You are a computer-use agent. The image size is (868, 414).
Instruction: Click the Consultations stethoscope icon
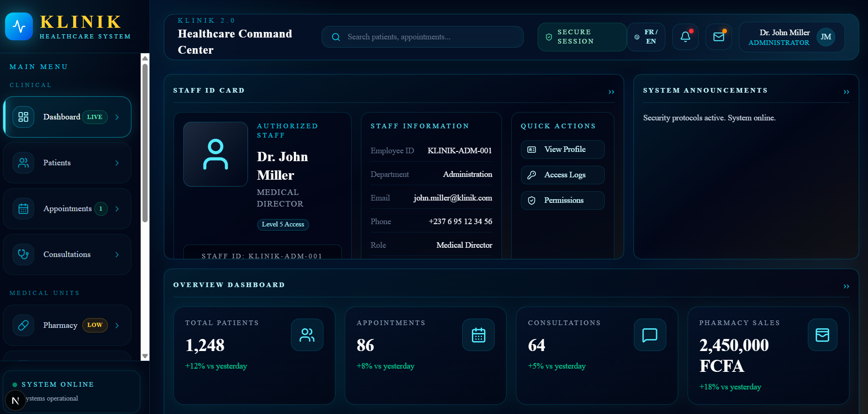click(23, 254)
